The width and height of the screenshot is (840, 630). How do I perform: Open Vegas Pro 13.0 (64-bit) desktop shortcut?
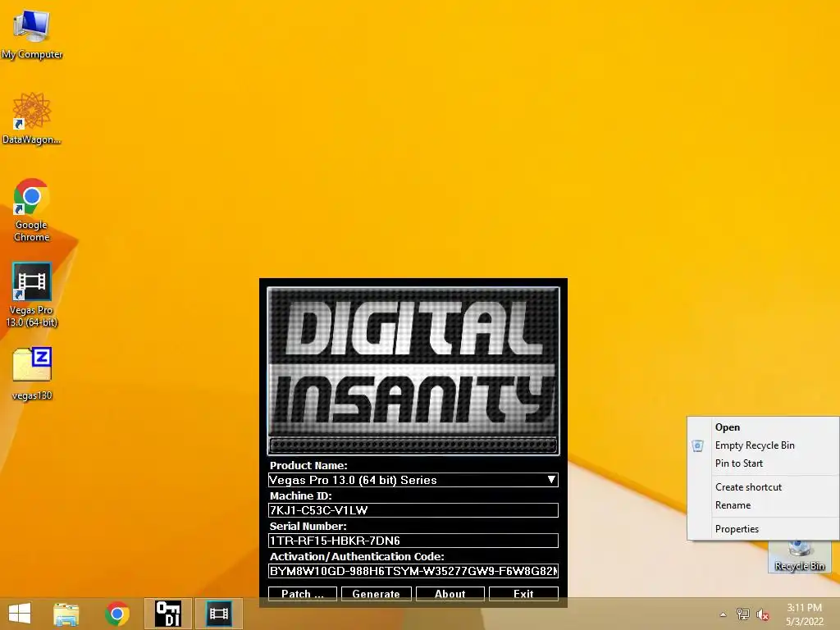(x=32, y=294)
